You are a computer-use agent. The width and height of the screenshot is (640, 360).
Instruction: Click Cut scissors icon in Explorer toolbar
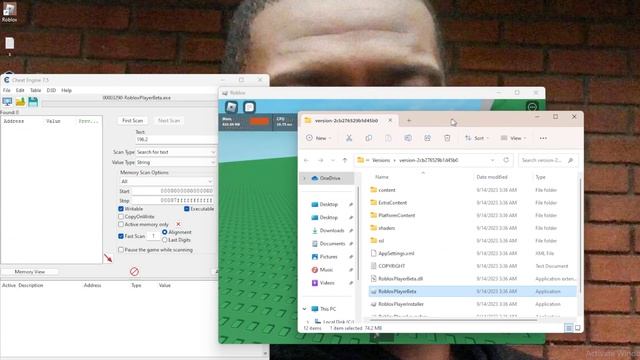[x=349, y=138]
